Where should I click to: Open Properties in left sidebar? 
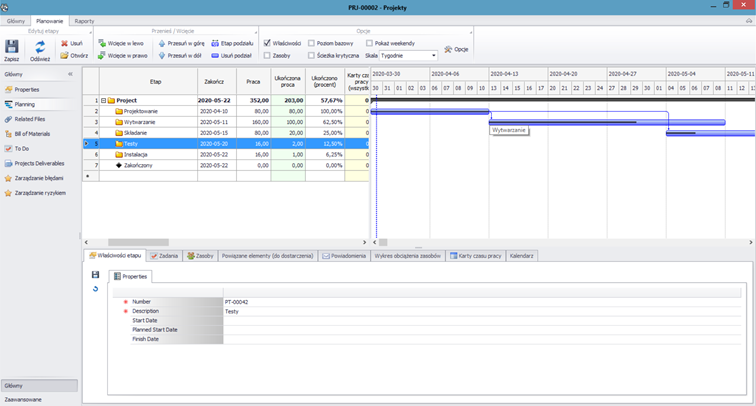pyautogui.click(x=22, y=90)
